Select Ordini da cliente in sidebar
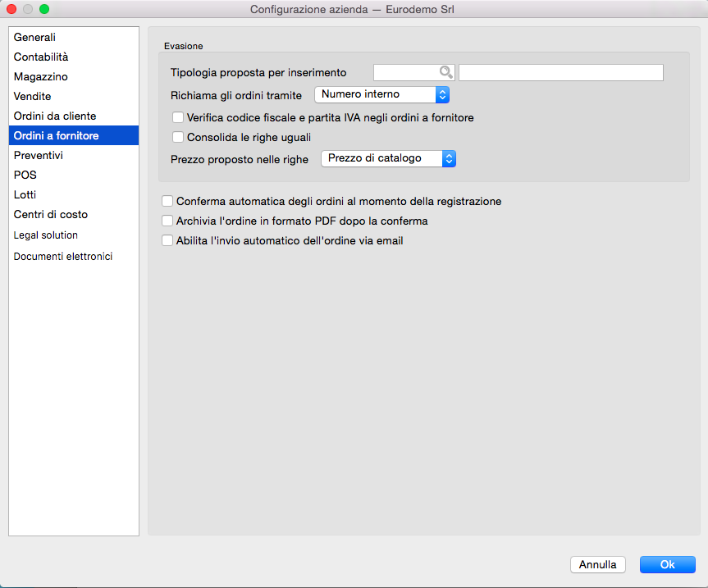The image size is (708, 588). (55, 116)
